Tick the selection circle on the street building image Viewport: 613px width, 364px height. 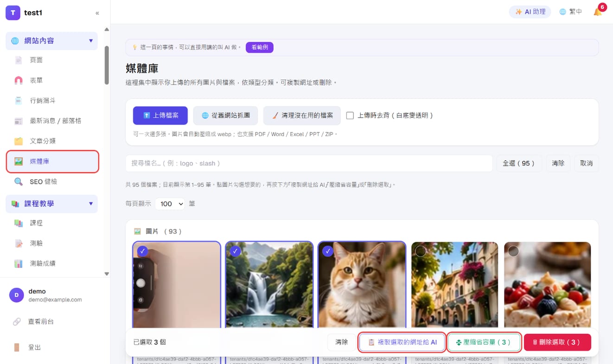421,251
